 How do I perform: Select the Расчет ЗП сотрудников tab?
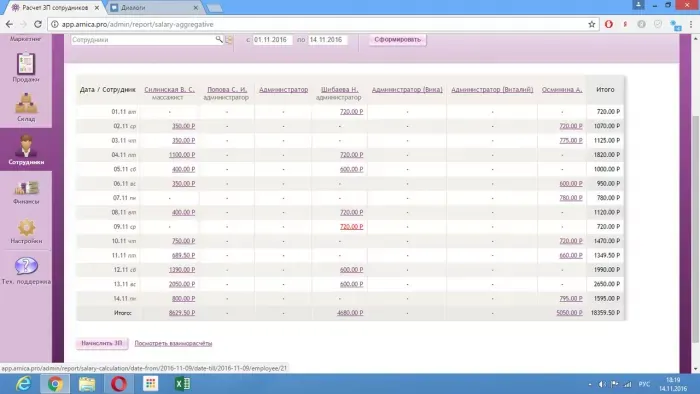tap(55, 8)
